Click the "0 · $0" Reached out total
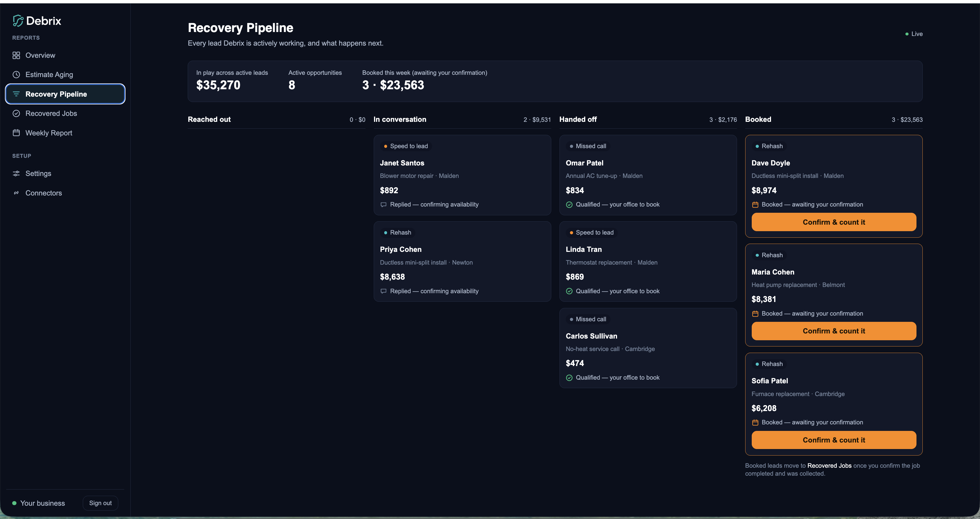Screen dimensions: 980x519 (x=358, y=120)
